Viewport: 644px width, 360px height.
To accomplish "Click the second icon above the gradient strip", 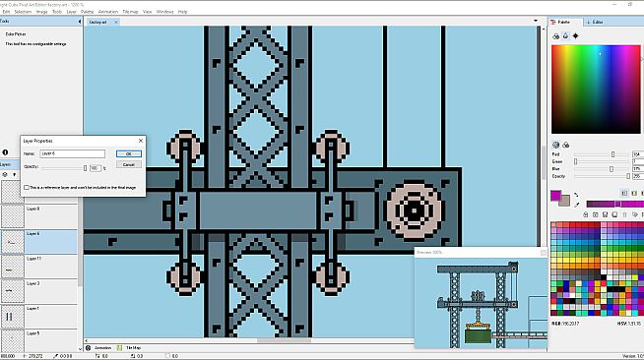I will (634, 193).
